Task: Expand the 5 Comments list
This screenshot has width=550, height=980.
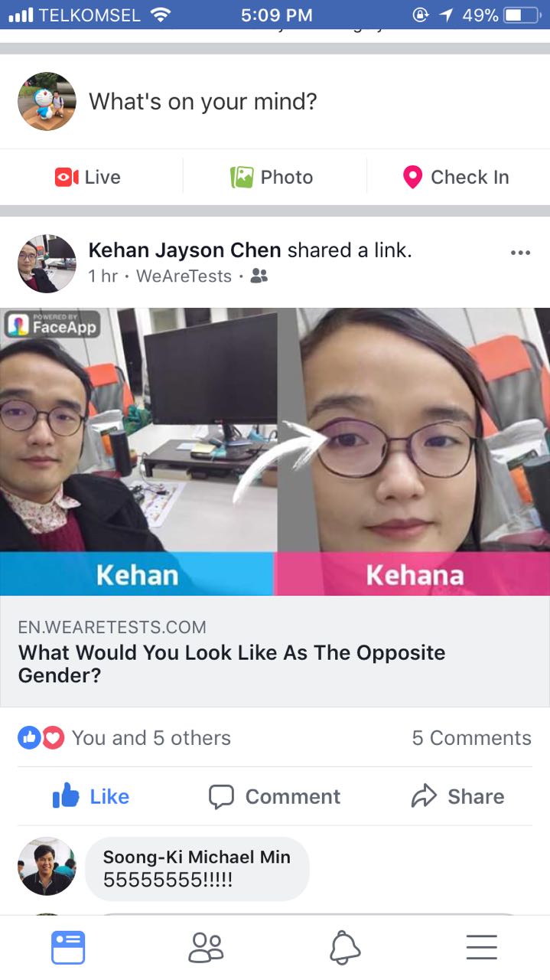Action: [471, 737]
